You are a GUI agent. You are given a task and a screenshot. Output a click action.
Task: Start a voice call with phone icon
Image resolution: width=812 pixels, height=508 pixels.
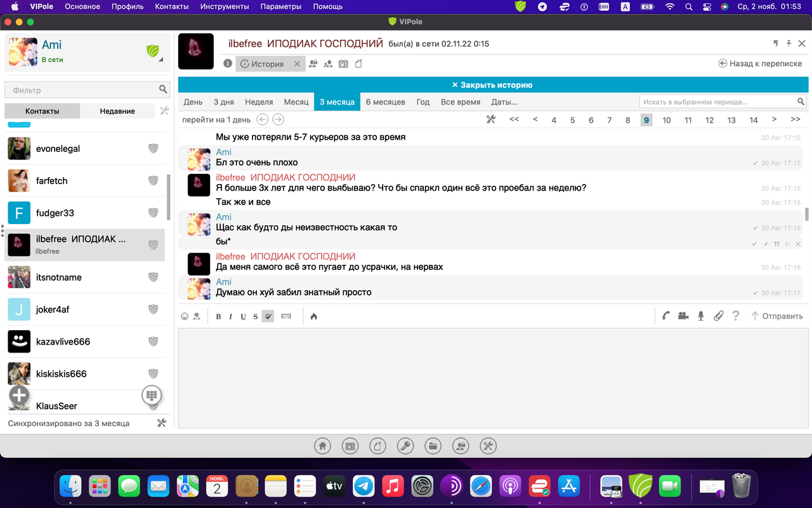pos(665,316)
